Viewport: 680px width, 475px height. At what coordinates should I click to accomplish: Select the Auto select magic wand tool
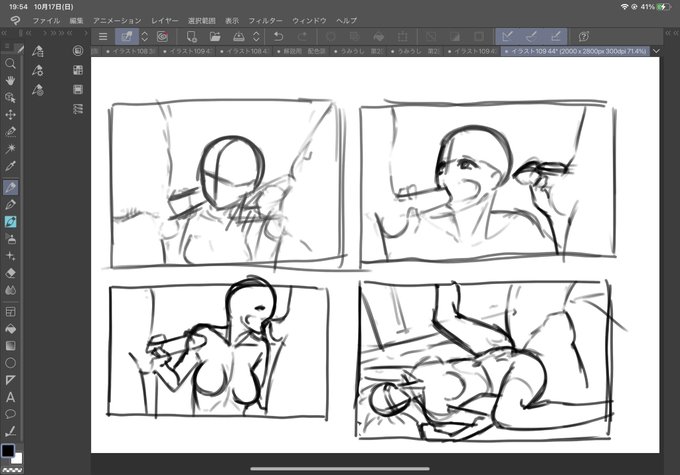pyautogui.click(x=10, y=149)
